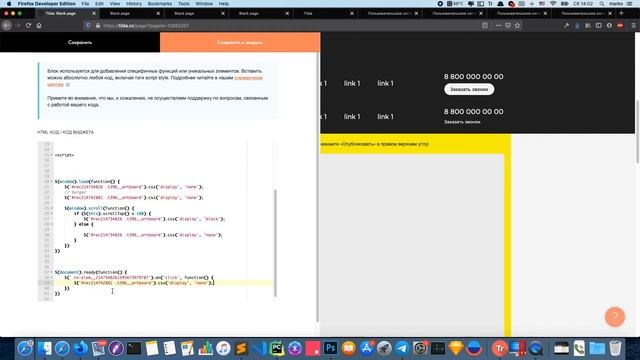Click the settings panel vertical scrollbar
This screenshot has width=640, height=360.
point(318,188)
